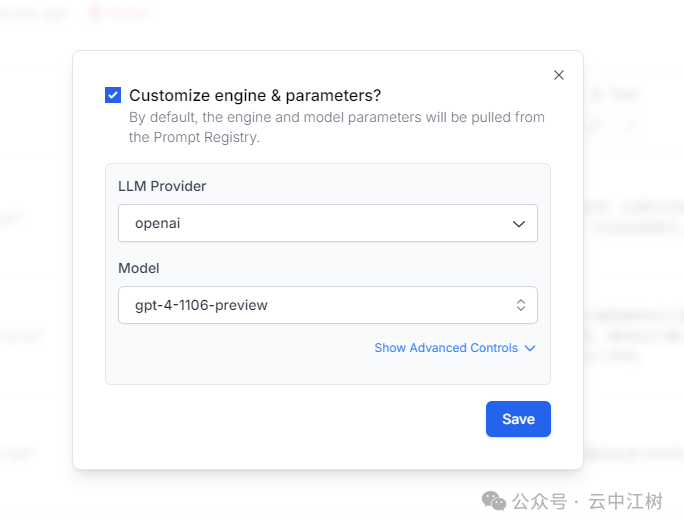Click the LLM Provider field label
This screenshot has height=528, width=684.
[x=162, y=186]
